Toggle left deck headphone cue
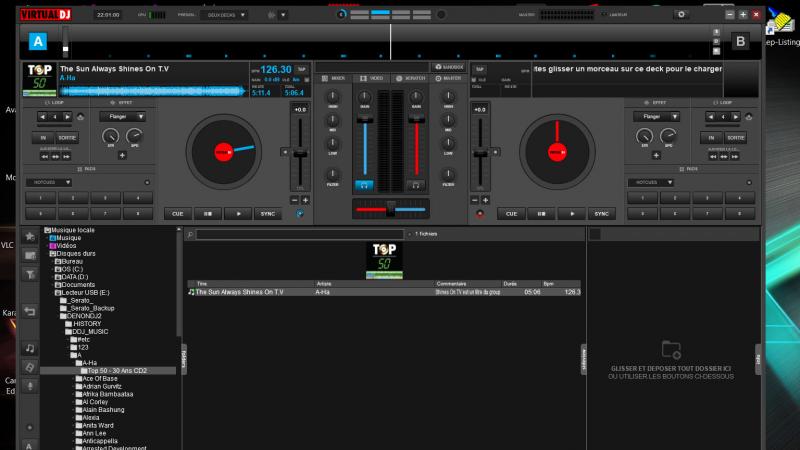 point(364,185)
